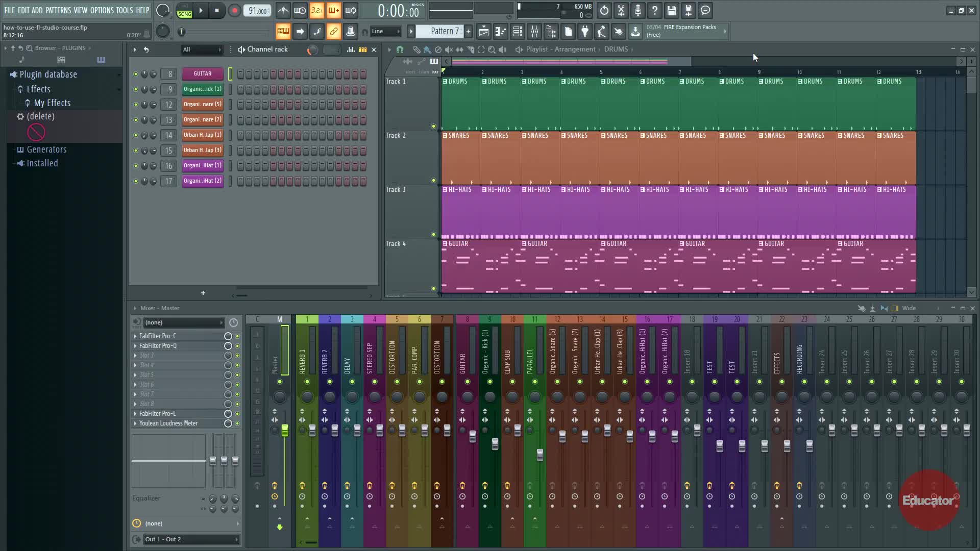Open the channel rack graph editor icon

[x=351, y=49]
